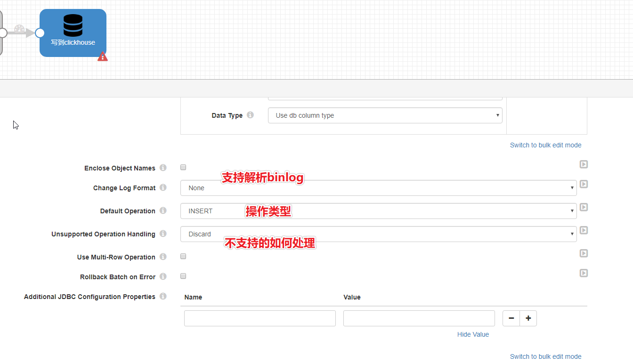Open Unsupported Operation Handling dropdown showing Discard

pyautogui.click(x=378, y=234)
